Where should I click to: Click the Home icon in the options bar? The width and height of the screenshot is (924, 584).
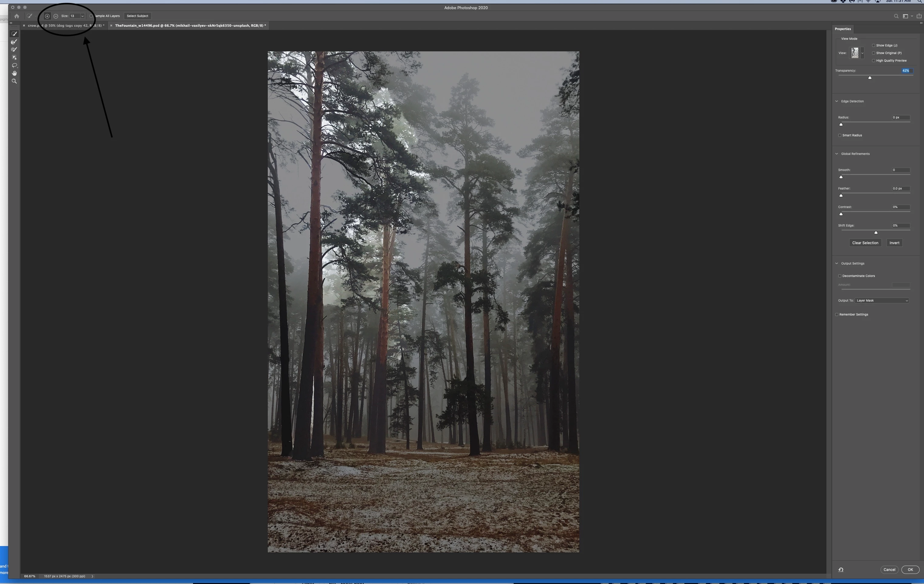tap(16, 16)
